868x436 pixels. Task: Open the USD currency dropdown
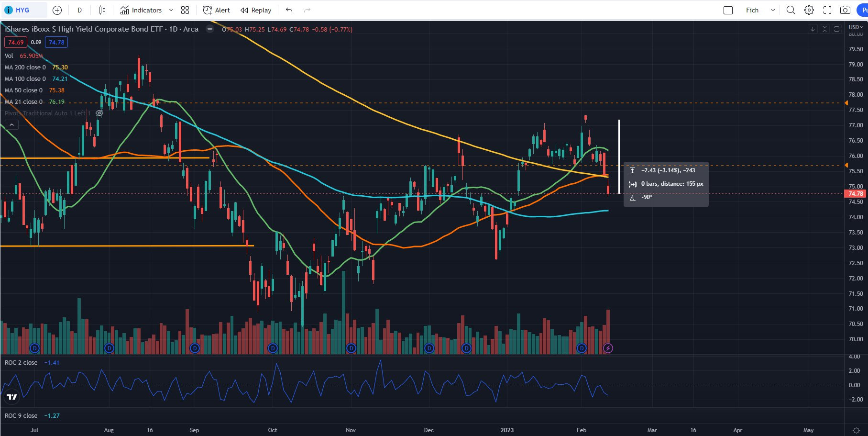point(856,27)
